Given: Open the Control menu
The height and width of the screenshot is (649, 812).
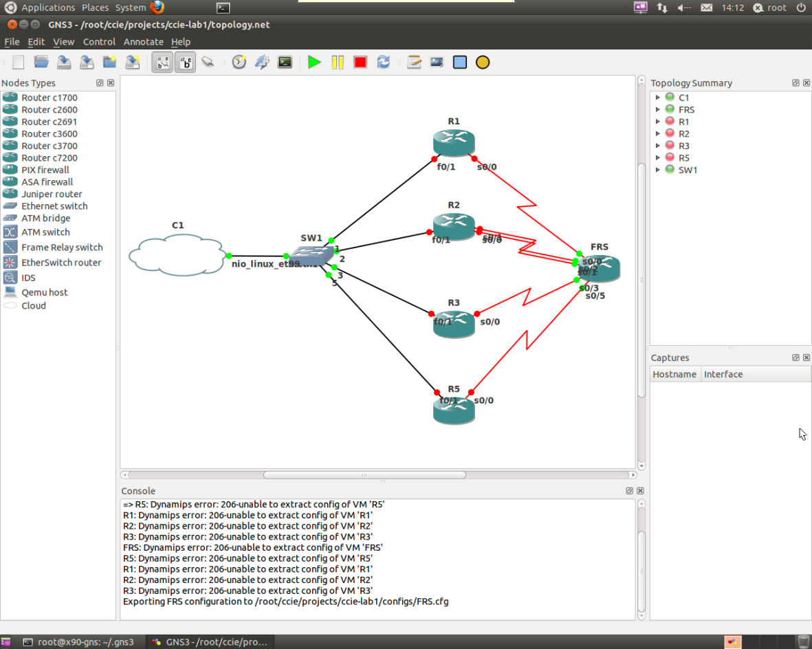Looking at the screenshot, I should pos(99,42).
